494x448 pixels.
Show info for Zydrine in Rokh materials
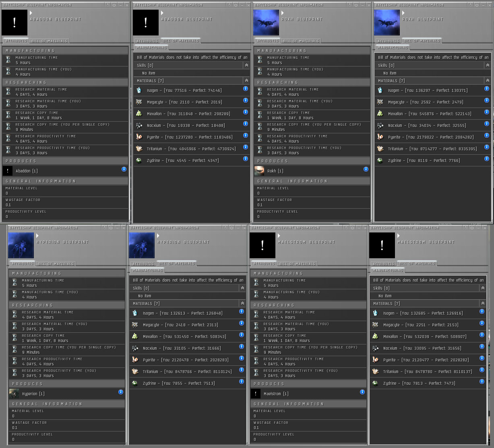tap(486, 159)
